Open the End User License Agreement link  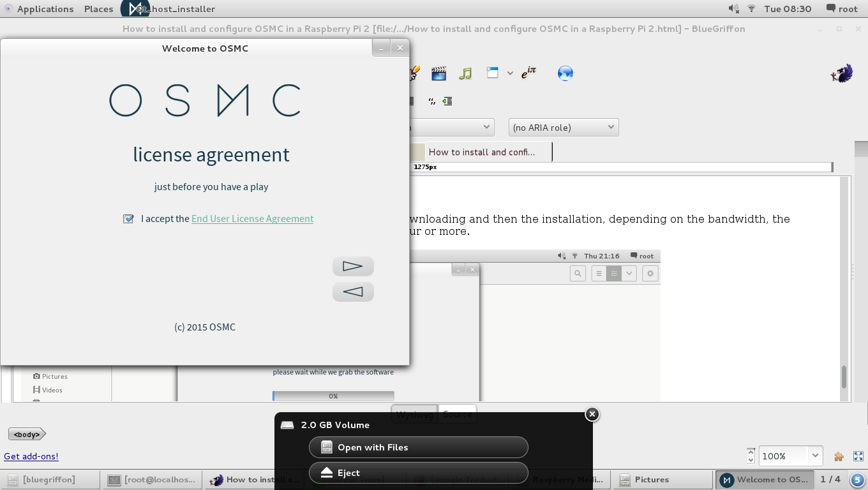coord(252,219)
